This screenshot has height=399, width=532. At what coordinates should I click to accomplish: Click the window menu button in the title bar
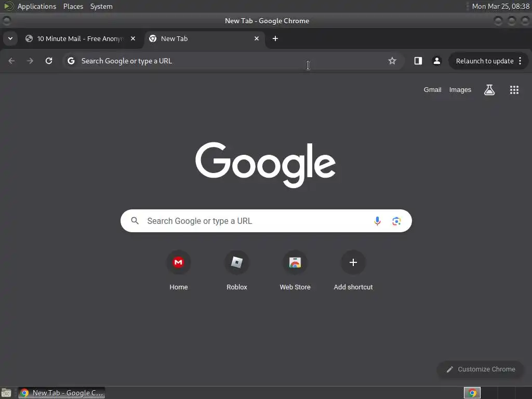tap(6, 21)
